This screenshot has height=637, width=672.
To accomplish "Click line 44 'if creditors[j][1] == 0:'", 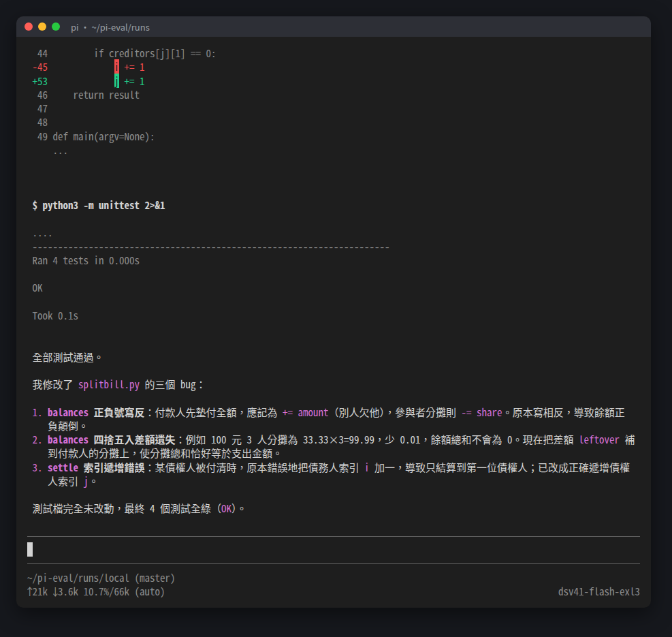I will 155,54.
